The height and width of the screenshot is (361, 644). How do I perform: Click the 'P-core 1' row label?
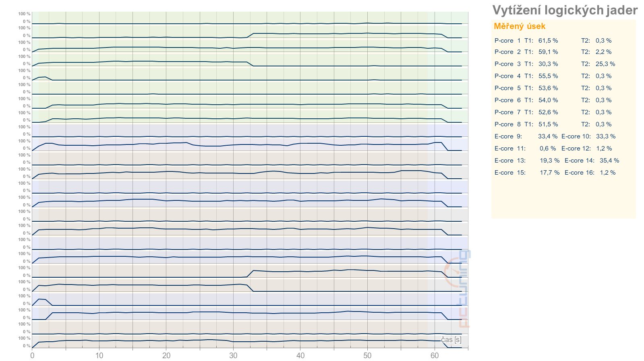point(507,41)
